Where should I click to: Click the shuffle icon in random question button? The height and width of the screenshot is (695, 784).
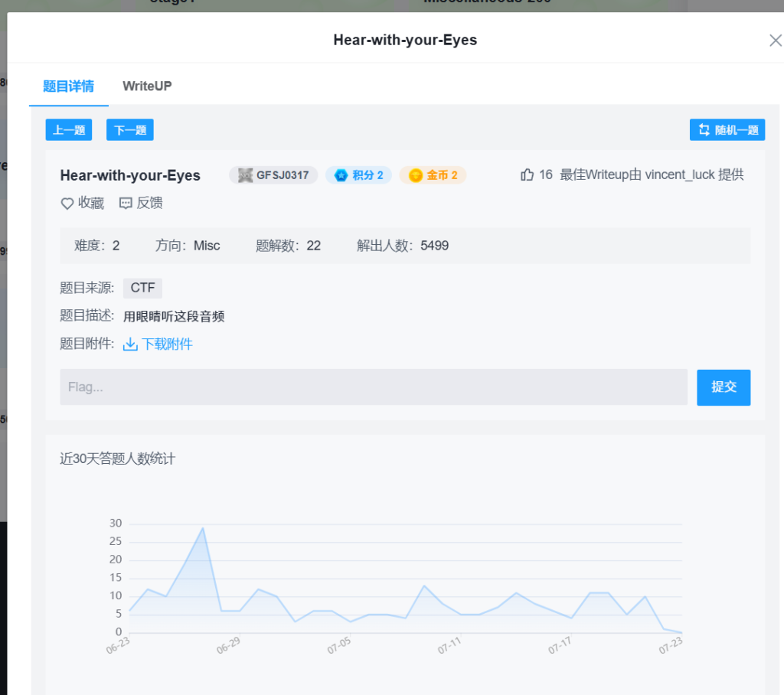pos(704,130)
